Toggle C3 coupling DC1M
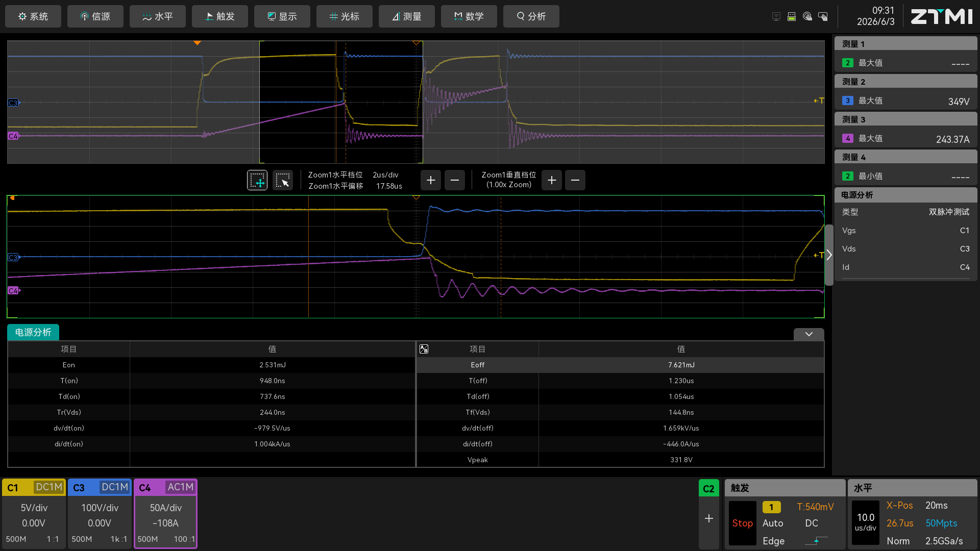 tap(115, 487)
